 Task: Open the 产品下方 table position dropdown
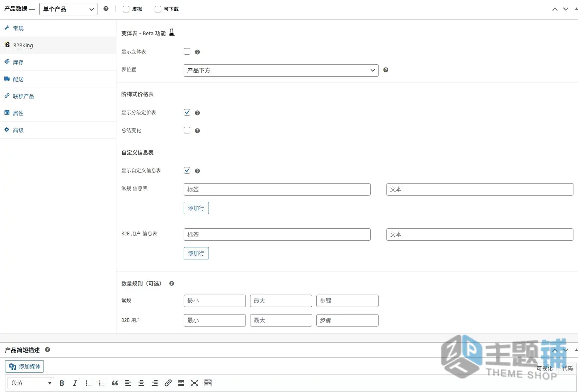pyautogui.click(x=281, y=70)
